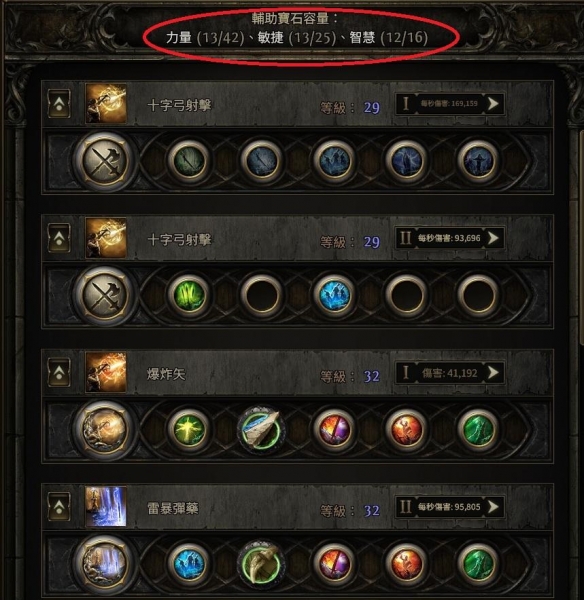Select the last empty socket in second 十字弓射擊 row
Image resolution: width=584 pixels, height=600 pixels.
(478, 295)
